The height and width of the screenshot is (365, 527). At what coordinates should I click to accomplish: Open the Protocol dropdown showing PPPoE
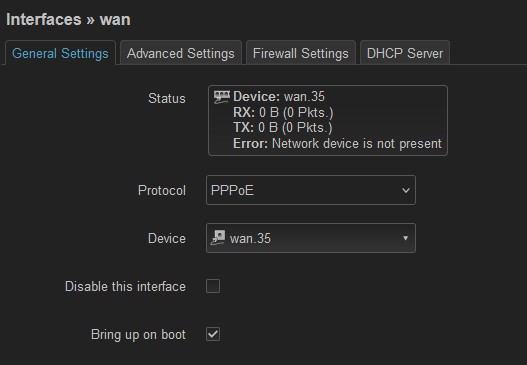click(311, 190)
